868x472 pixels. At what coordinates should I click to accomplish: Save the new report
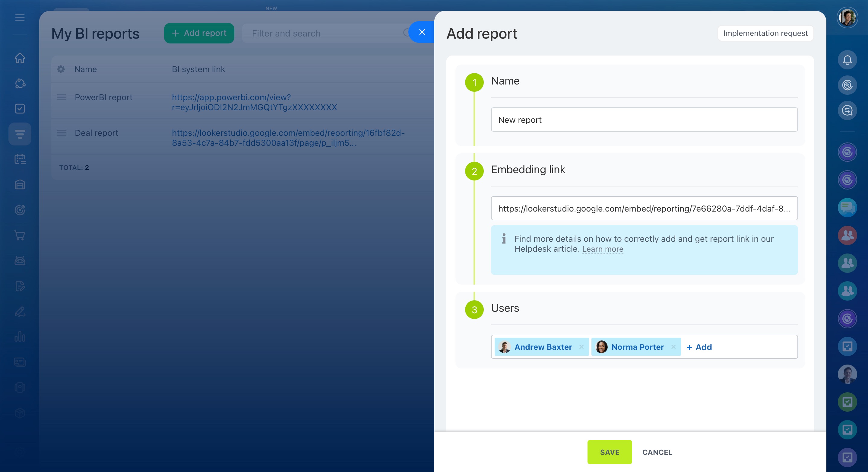[610, 452]
